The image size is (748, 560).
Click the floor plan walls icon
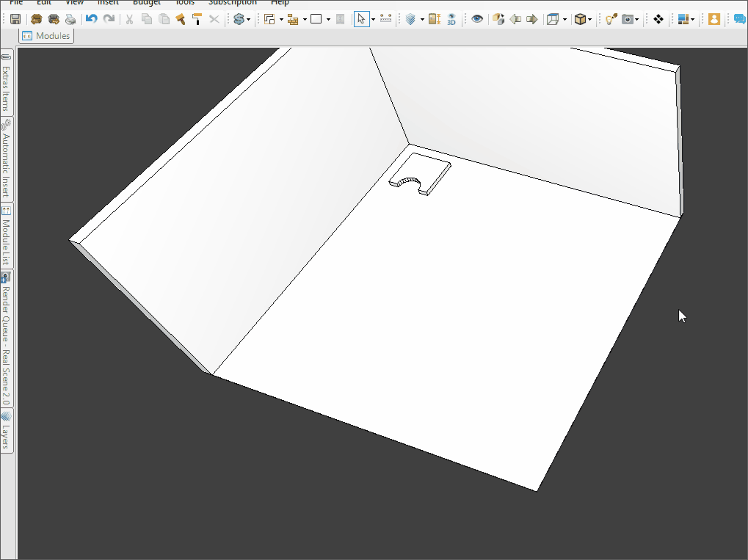click(269, 19)
